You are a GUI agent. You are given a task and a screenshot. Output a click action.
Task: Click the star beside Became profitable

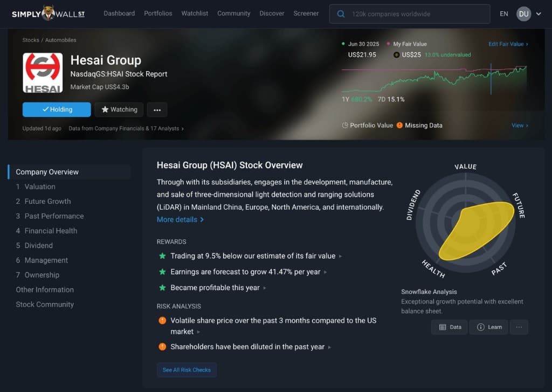[x=162, y=288]
